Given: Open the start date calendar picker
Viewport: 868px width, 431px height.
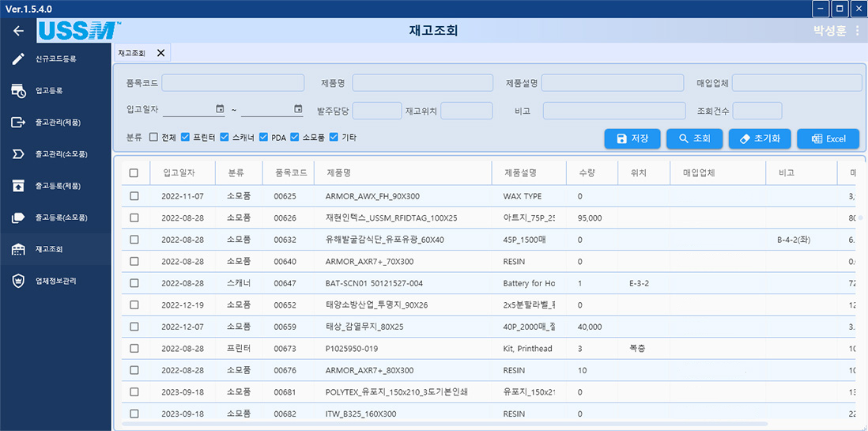Looking at the screenshot, I should (x=220, y=109).
